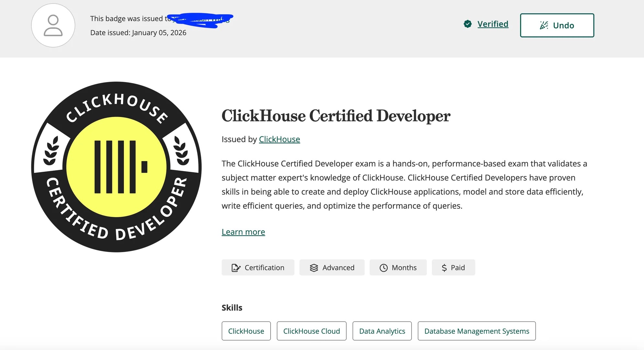Click the clock icon in the Months tag

pos(383,267)
